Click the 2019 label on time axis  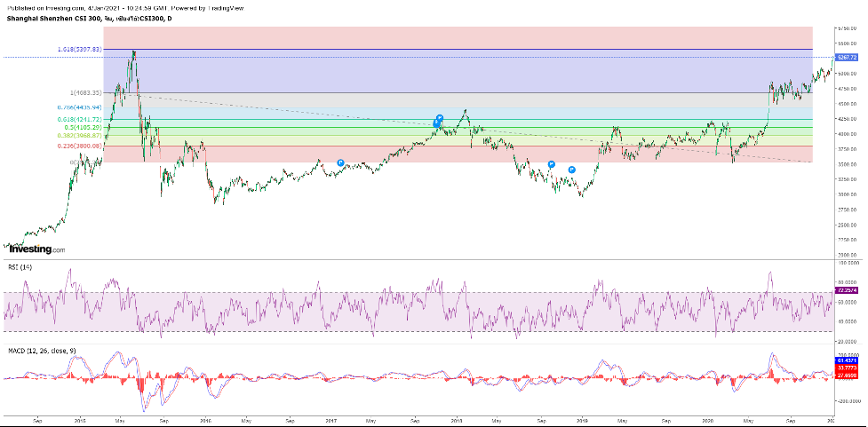tap(582, 420)
